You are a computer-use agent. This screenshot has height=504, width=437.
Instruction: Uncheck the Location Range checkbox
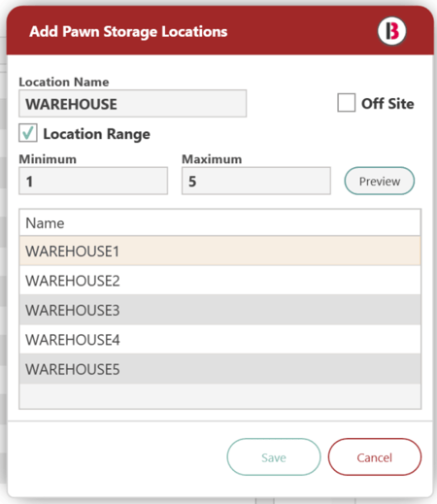pos(28,133)
